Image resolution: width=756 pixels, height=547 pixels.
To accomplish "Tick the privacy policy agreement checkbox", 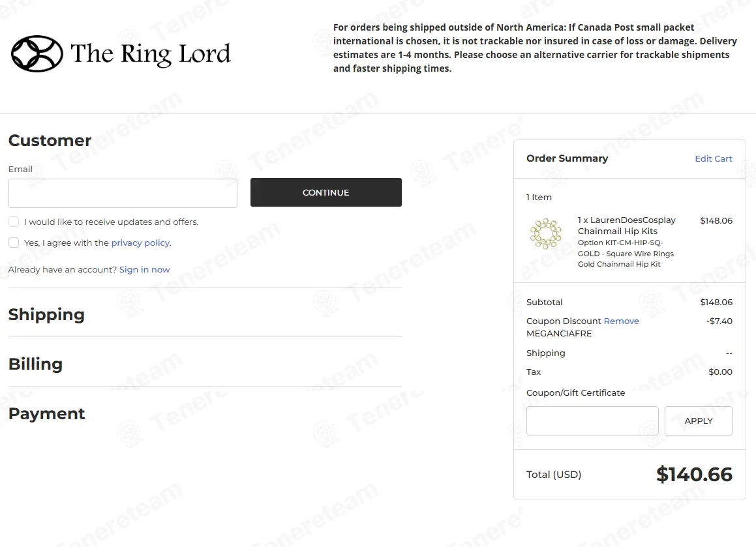I will 14,243.
